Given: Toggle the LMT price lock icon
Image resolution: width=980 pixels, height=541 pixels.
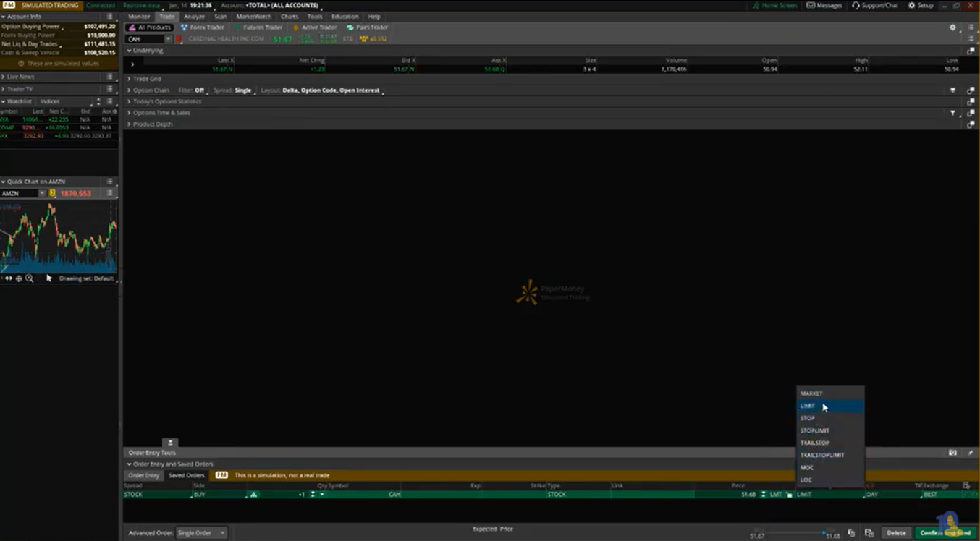Looking at the screenshot, I should (x=789, y=495).
